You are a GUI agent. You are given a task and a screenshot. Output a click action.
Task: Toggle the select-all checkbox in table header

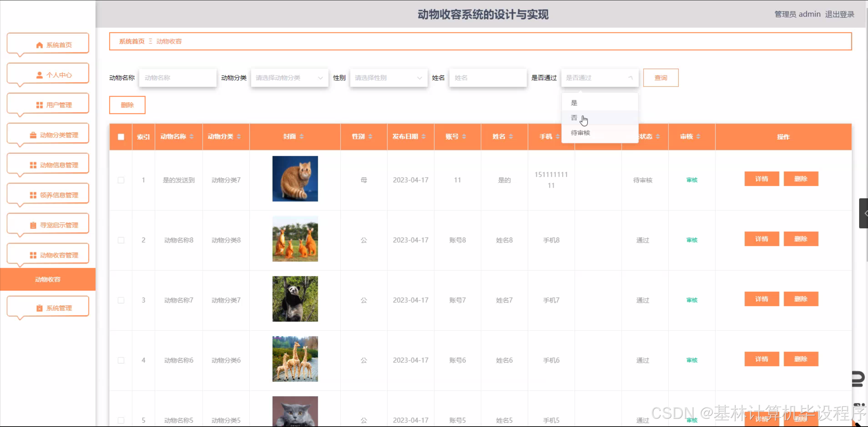coord(121,137)
